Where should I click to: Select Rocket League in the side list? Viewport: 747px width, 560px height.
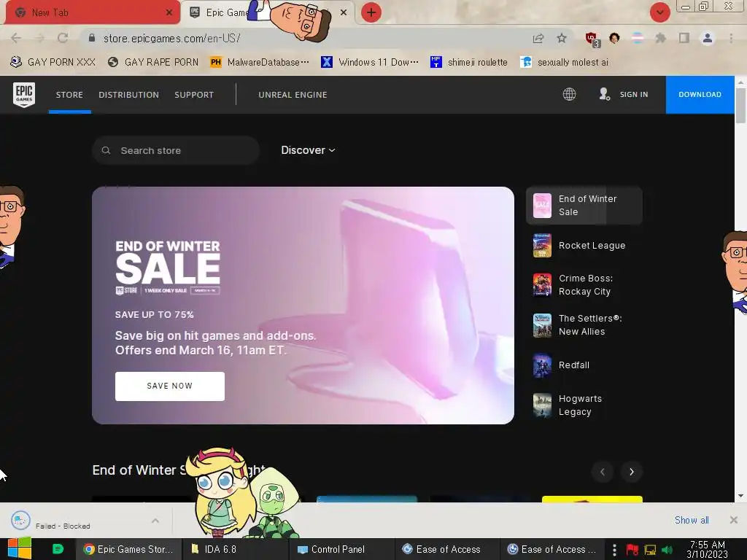coord(584,245)
